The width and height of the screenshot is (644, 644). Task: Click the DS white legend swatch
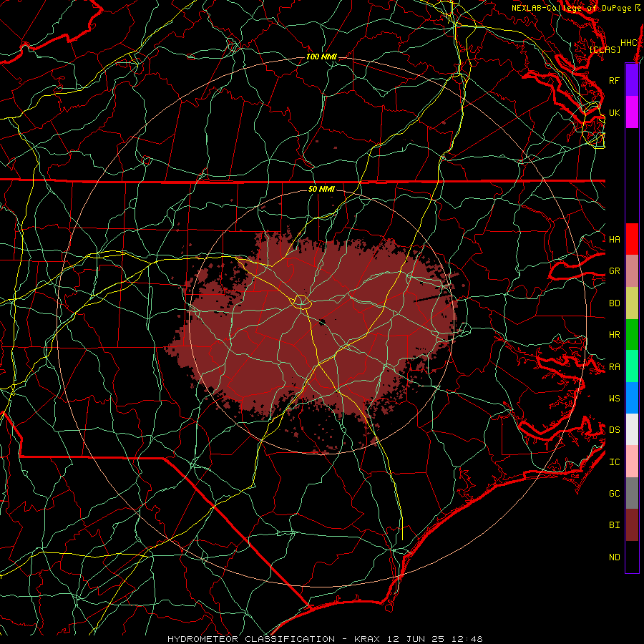tap(632, 429)
